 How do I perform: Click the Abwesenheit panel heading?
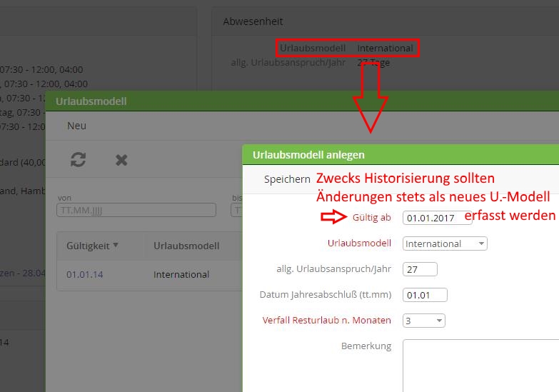click(253, 21)
